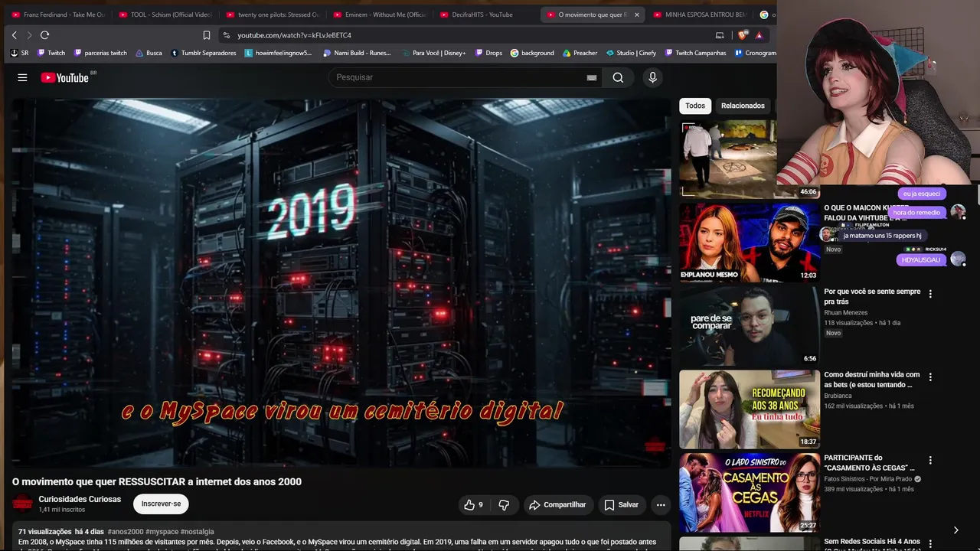Open the YouTube guide hamburger menu
This screenshot has width=980, height=551.
tap(22, 77)
